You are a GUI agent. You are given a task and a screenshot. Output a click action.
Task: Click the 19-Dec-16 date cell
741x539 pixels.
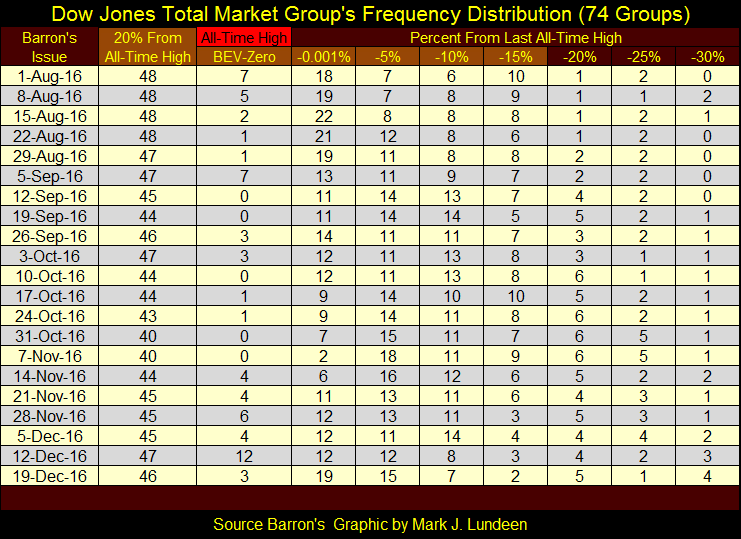click(x=50, y=476)
